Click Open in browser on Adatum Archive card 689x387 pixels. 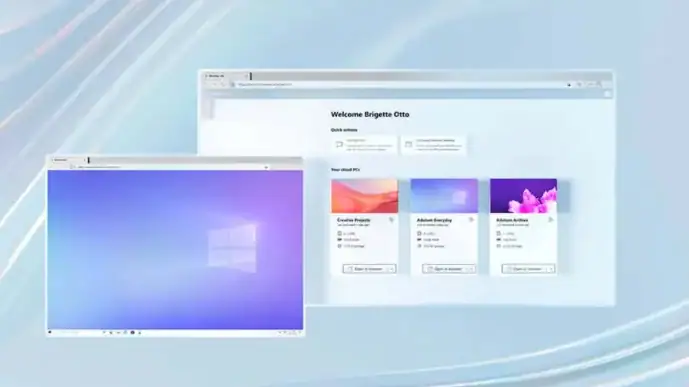pyautogui.click(x=523, y=269)
